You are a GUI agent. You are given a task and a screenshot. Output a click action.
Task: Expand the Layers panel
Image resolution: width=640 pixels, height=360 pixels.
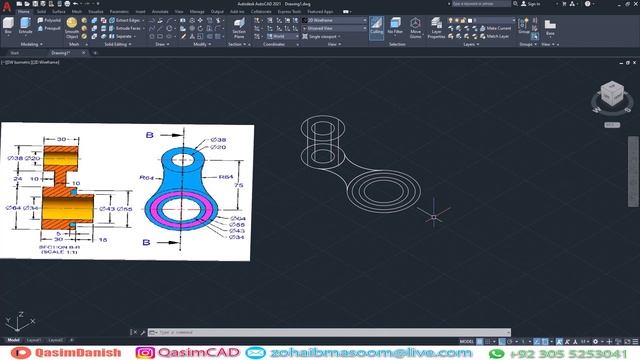click(x=471, y=44)
